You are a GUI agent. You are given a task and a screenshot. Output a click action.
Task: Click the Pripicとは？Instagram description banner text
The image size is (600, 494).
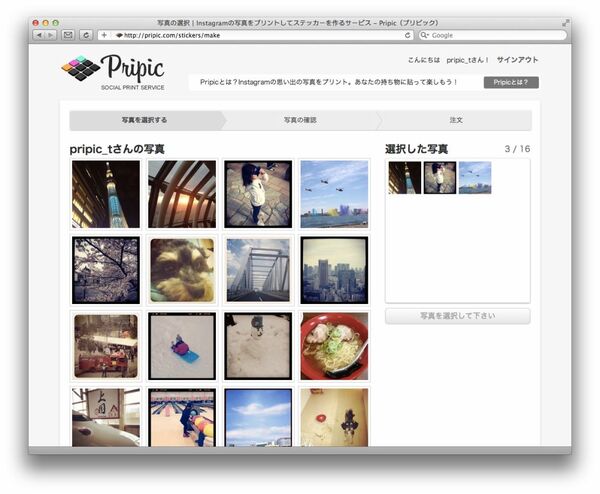329,82
